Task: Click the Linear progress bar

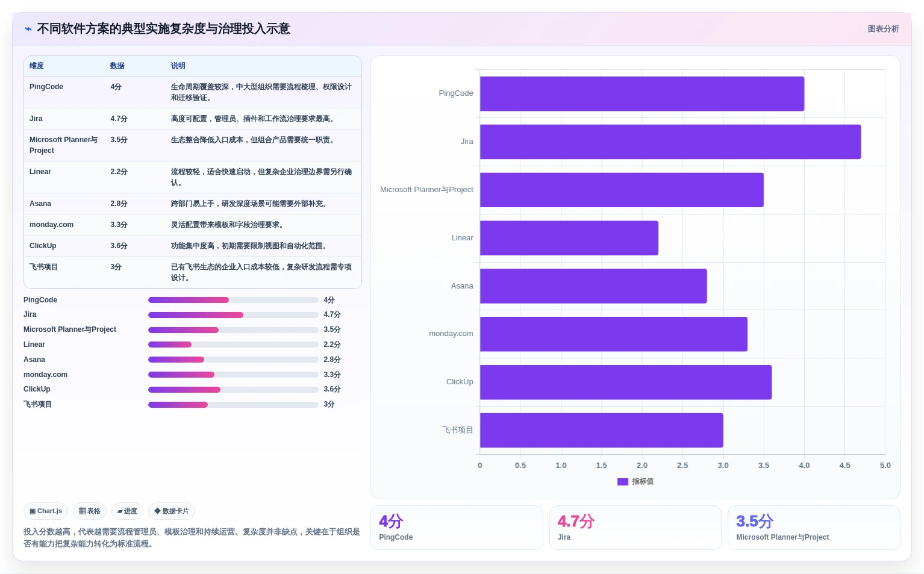Action: (x=233, y=345)
